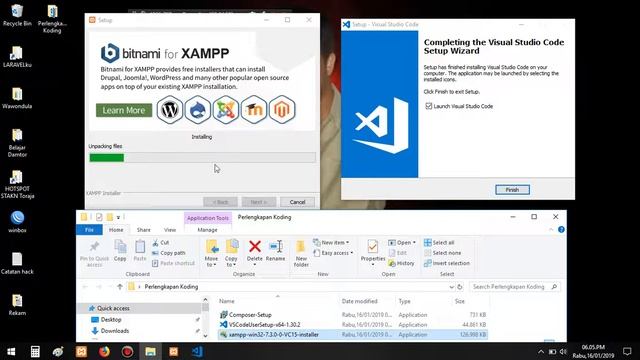Open the notification center icon

click(627, 351)
